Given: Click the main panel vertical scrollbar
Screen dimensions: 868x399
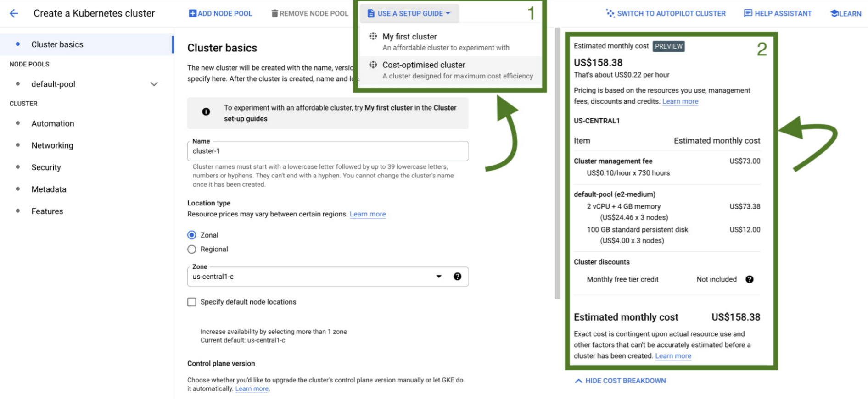Looking at the screenshot, I should (x=558, y=163).
